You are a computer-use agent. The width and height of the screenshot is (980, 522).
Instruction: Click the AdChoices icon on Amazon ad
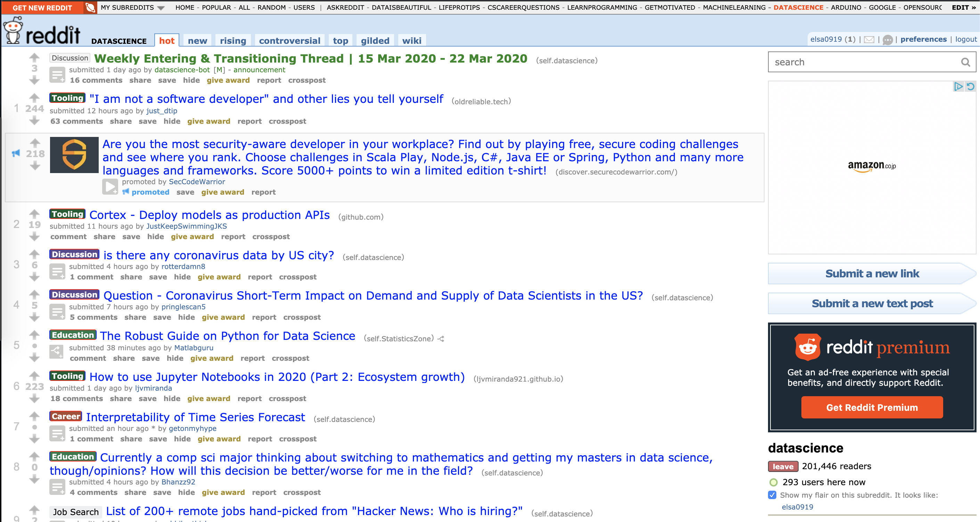click(x=958, y=87)
